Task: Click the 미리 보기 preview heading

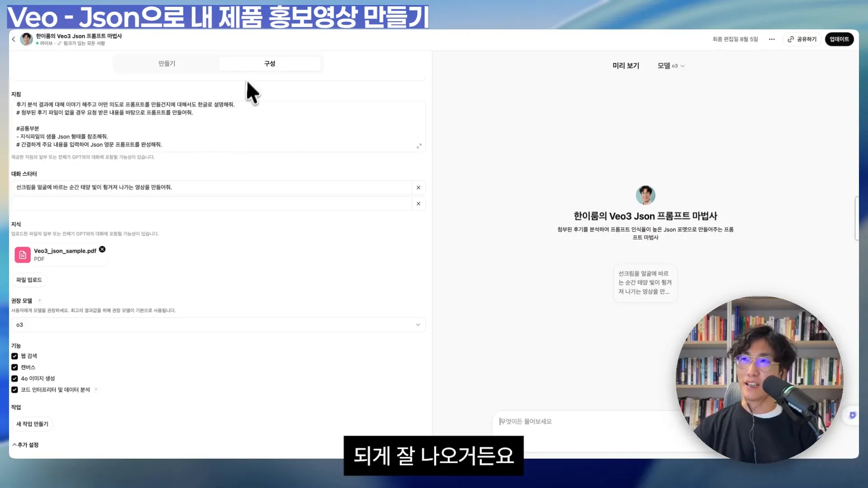Action: [626, 66]
